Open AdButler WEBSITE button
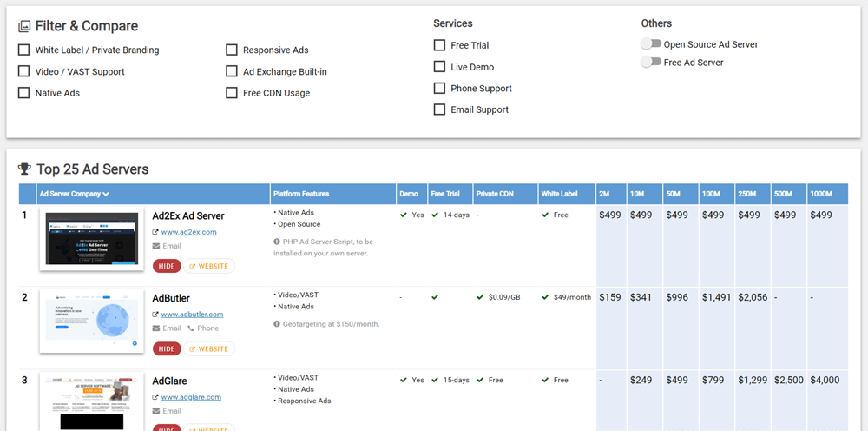The width and height of the screenshot is (868, 431). pos(209,349)
